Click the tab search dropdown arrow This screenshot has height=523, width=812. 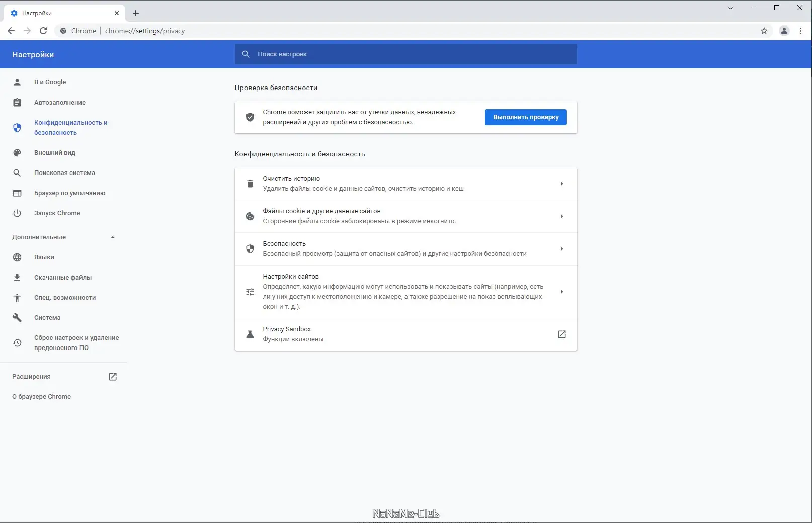click(730, 8)
